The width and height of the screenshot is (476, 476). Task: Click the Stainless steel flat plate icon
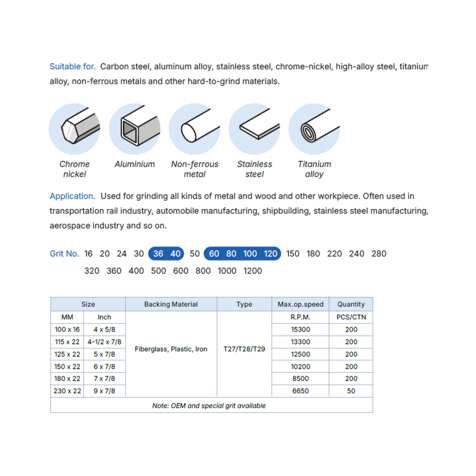[x=254, y=129]
